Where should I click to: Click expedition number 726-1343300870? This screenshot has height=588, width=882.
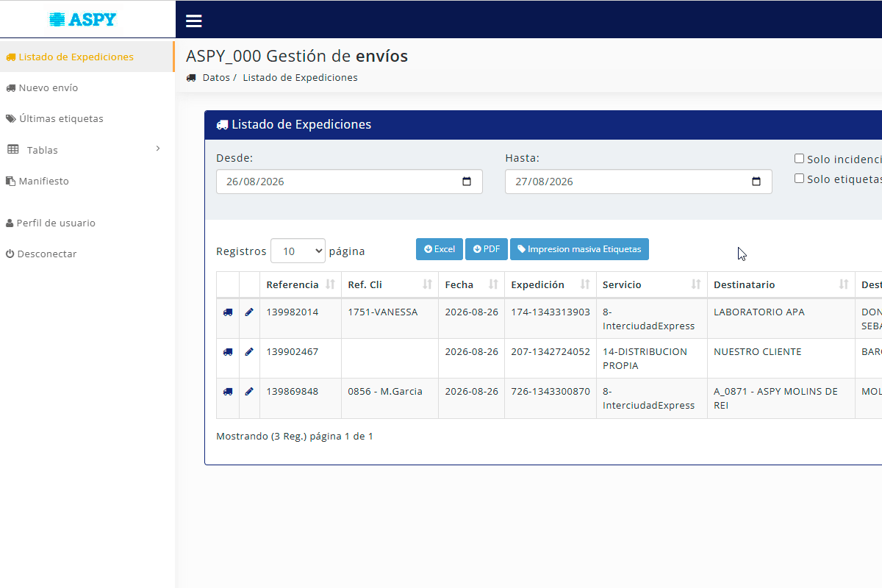click(551, 391)
